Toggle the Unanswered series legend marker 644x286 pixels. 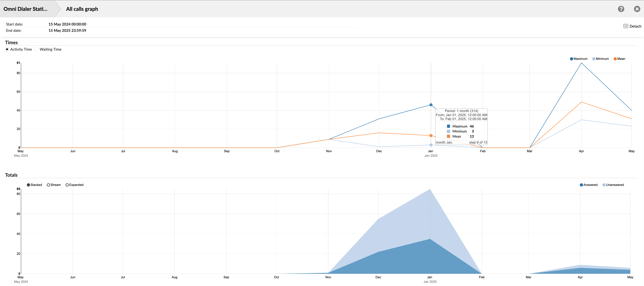pos(604,185)
